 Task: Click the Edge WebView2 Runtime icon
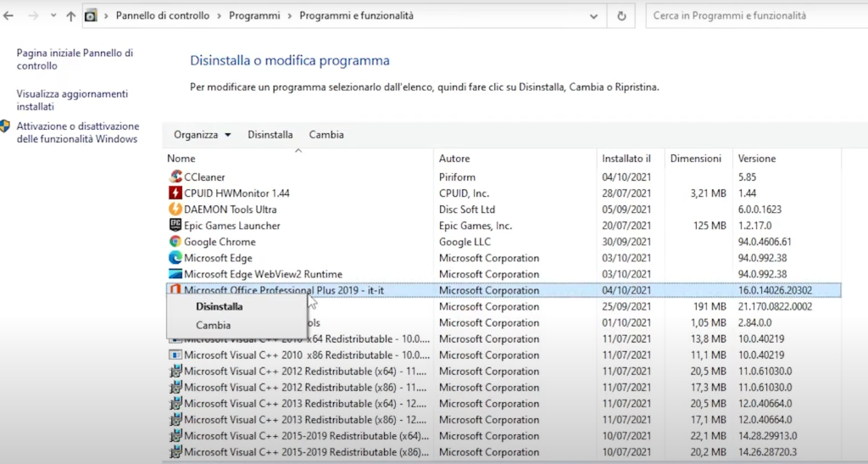pos(175,273)
